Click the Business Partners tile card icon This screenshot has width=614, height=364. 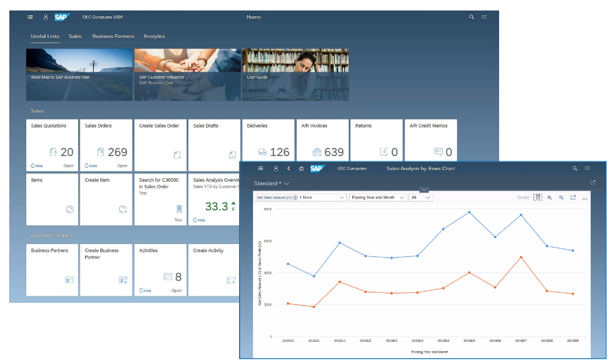[69, 280]
